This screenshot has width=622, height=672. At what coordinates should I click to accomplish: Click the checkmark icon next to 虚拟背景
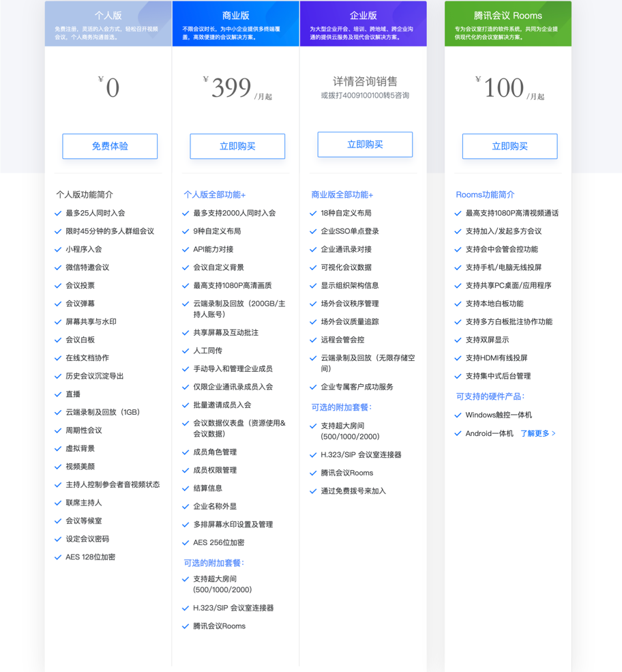click(x=57, y=448)
